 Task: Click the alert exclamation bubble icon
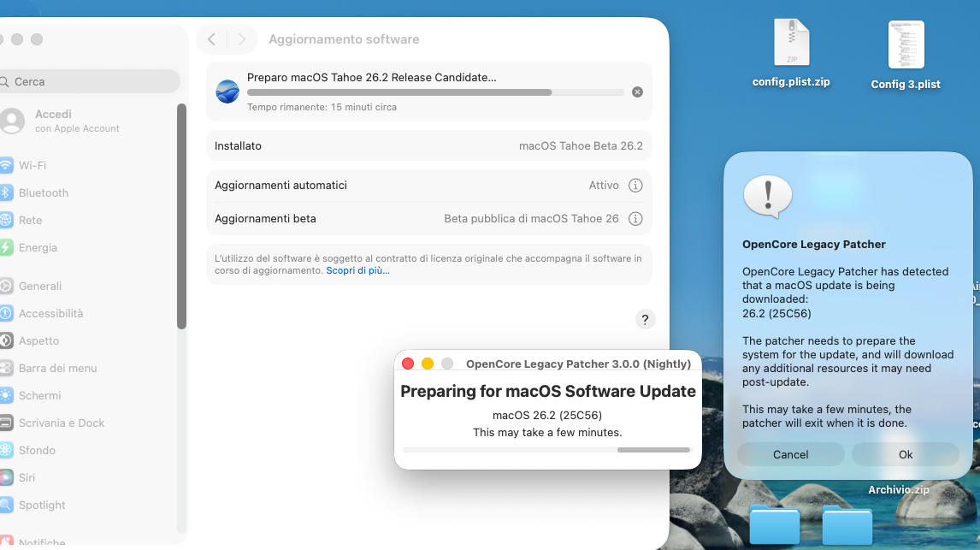click(768, 196)
